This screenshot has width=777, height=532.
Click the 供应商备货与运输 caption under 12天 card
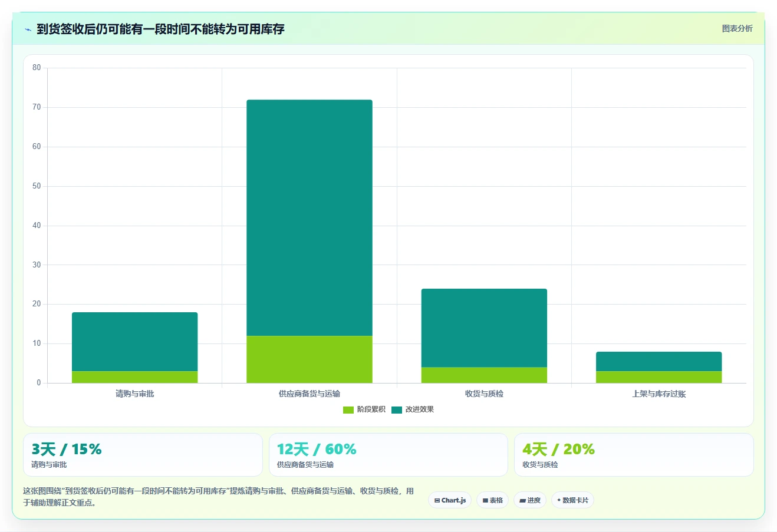click(305, 465)
